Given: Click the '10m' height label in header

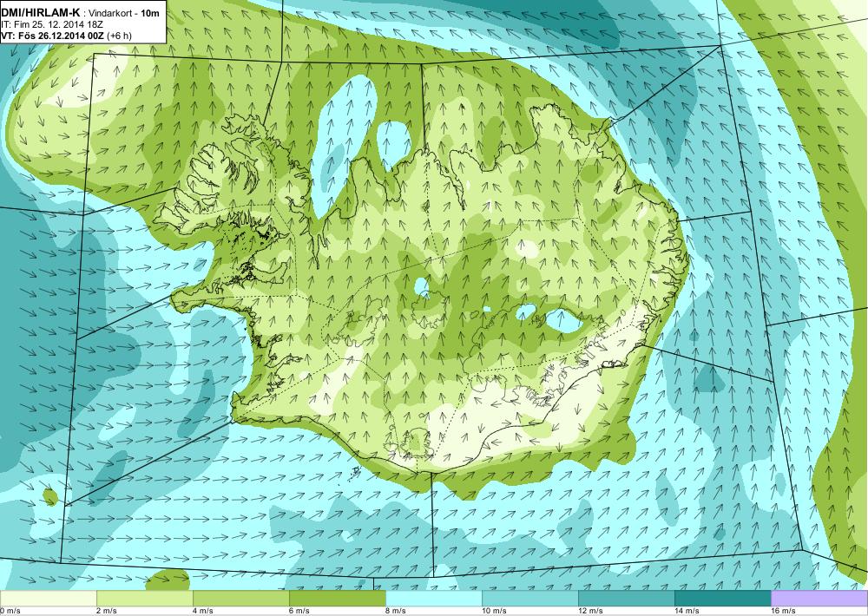Looking at the screenshot, I should pyautogui.click(x=150, y=15).
